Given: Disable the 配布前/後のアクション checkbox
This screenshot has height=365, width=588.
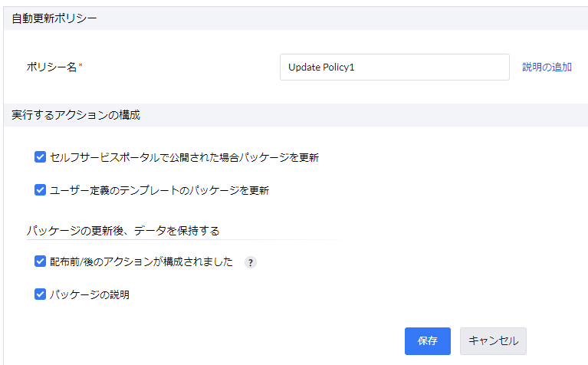Looking at the screenshot, I should click(41, 261).
